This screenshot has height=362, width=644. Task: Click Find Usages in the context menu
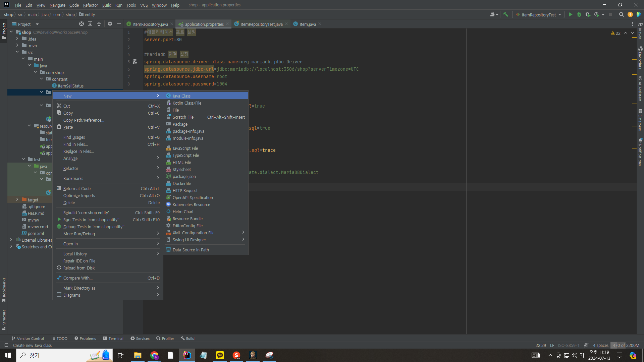[108, 137]
